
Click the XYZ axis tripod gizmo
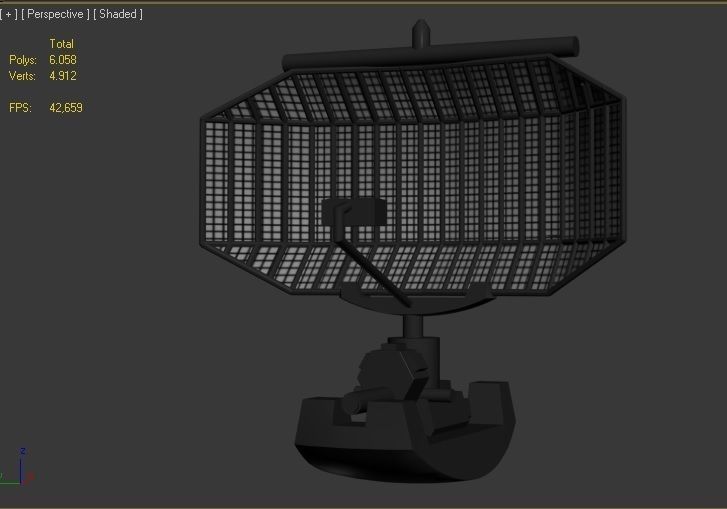click(x=17, y=467)
